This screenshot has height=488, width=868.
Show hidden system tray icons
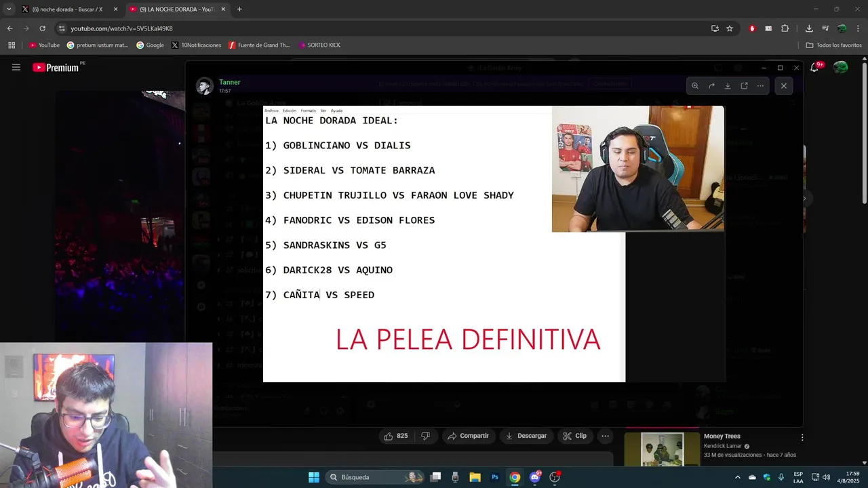pos(738,477)
